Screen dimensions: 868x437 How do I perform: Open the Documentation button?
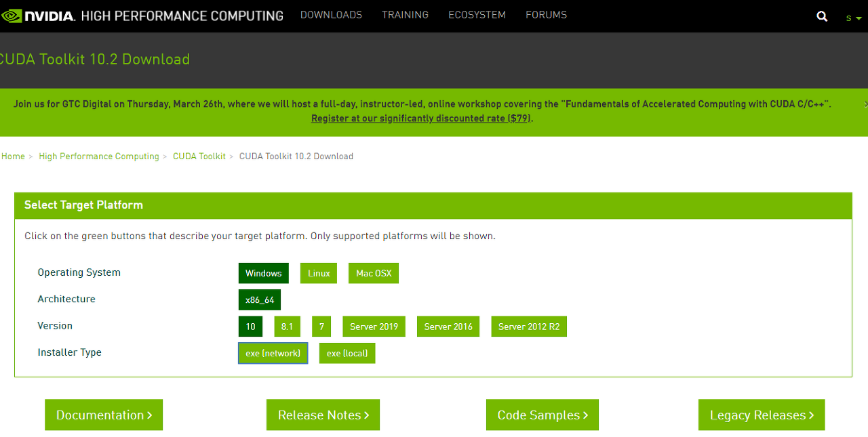(x=104, y=415)
